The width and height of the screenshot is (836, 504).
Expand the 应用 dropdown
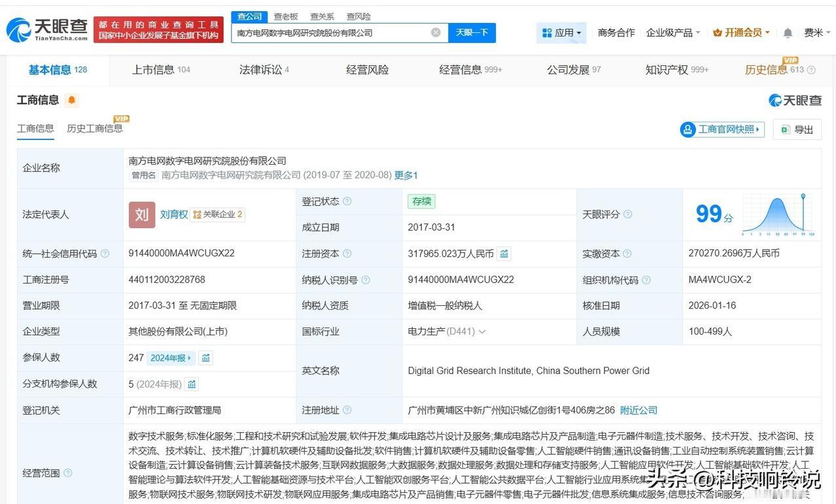[561, 33]
